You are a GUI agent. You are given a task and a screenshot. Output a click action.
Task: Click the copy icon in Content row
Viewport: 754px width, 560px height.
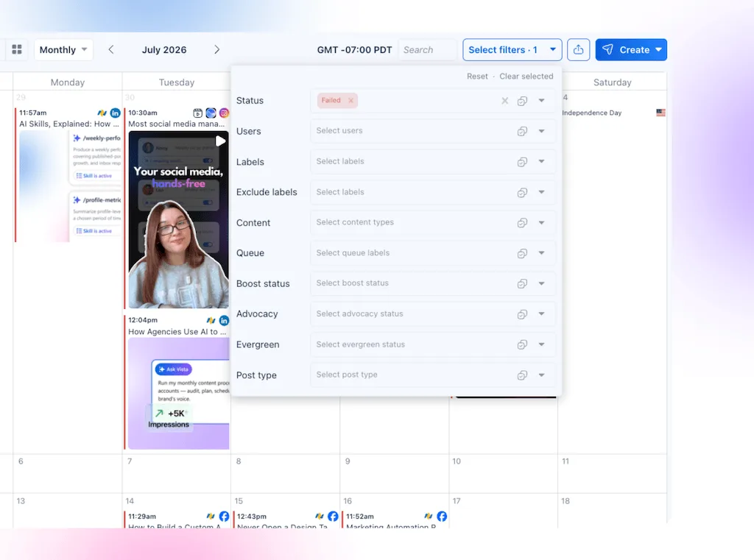point(522,222)
